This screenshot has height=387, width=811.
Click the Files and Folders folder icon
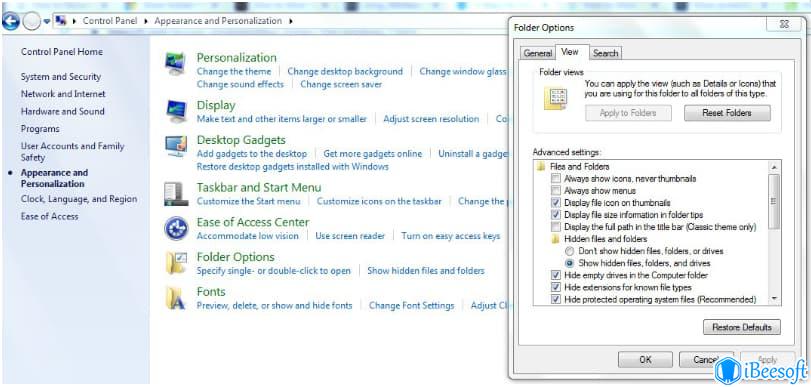541,167
